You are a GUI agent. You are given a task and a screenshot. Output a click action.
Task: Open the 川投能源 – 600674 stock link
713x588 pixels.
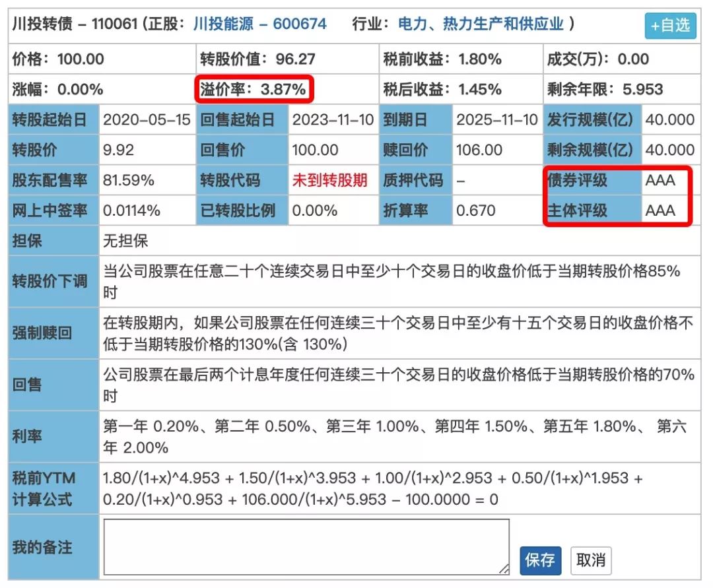[259, 24]
